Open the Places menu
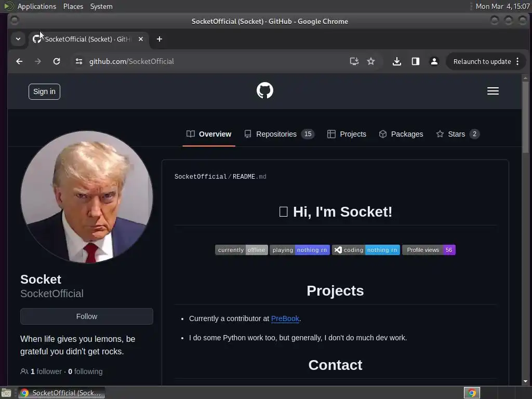Screen dimensions: 532x399 (x=73, y=6)
